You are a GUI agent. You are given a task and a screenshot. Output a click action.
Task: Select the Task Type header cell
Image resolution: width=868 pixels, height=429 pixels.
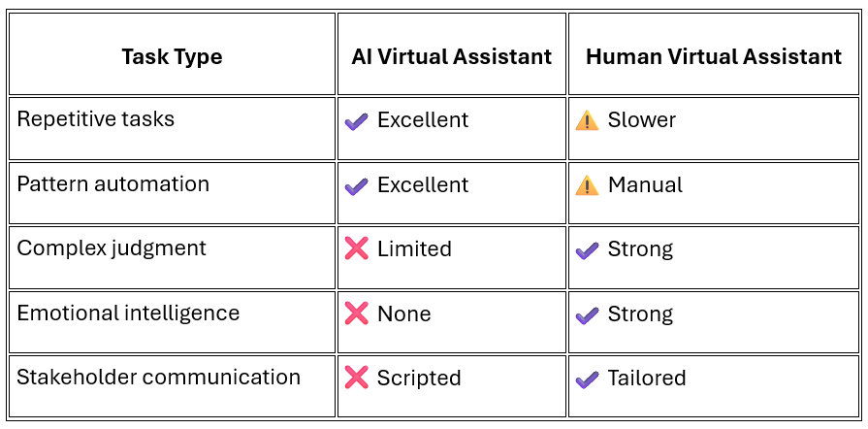tap(173, 54)
